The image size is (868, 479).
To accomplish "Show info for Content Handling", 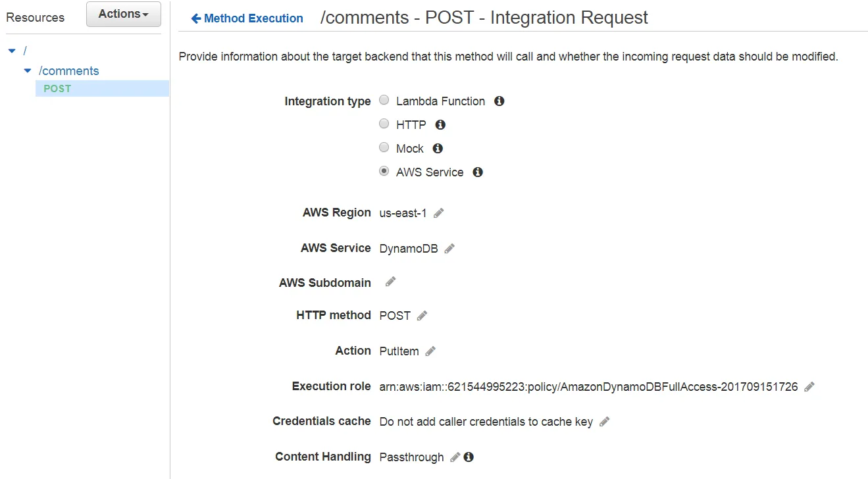I will (x=469, y=457).
